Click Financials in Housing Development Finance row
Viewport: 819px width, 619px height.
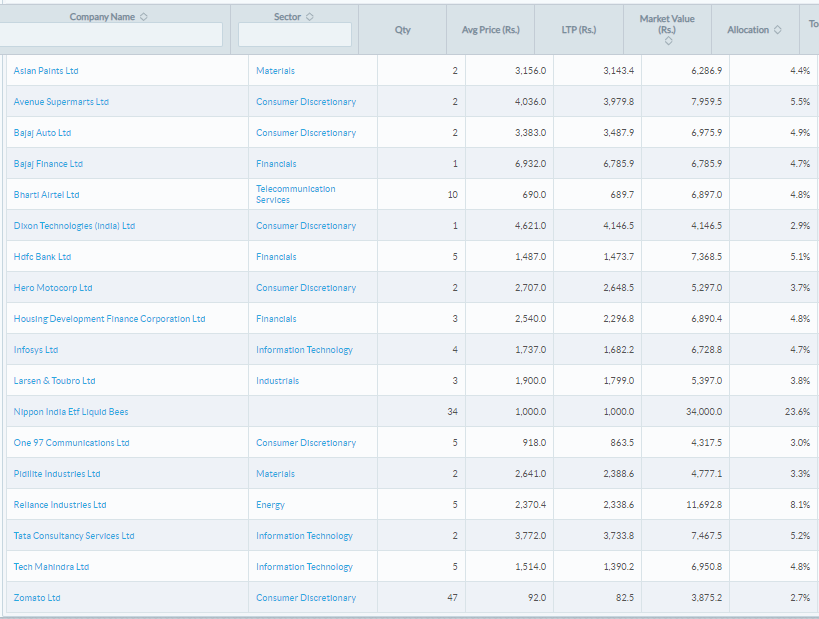(x=276, y=319)
